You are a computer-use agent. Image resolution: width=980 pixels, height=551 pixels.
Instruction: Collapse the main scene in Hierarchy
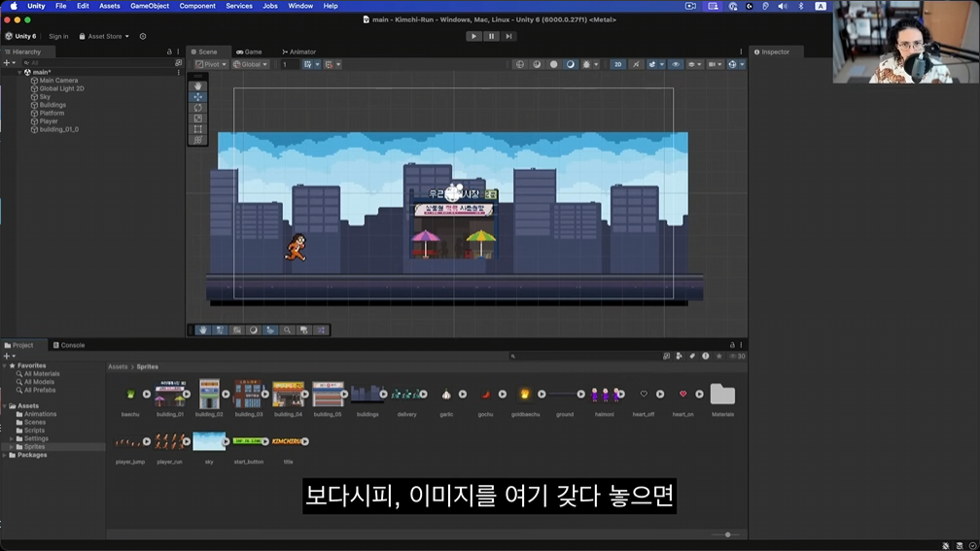19,73
